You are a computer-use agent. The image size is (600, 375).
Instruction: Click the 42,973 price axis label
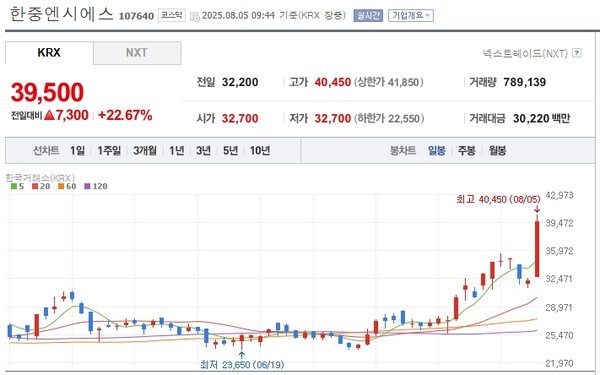[x=559, y=195]
